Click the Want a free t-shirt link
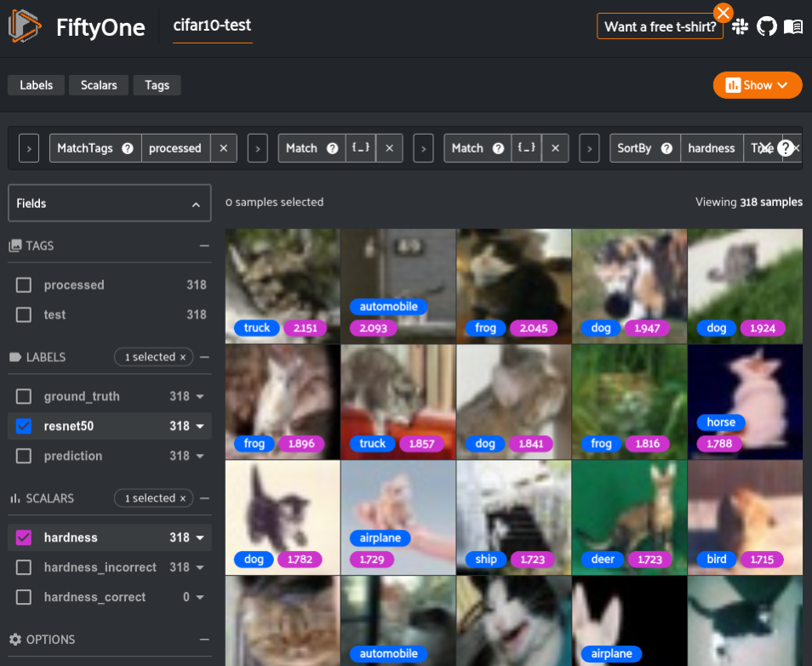The image size is (812, 666). point(660,26)
